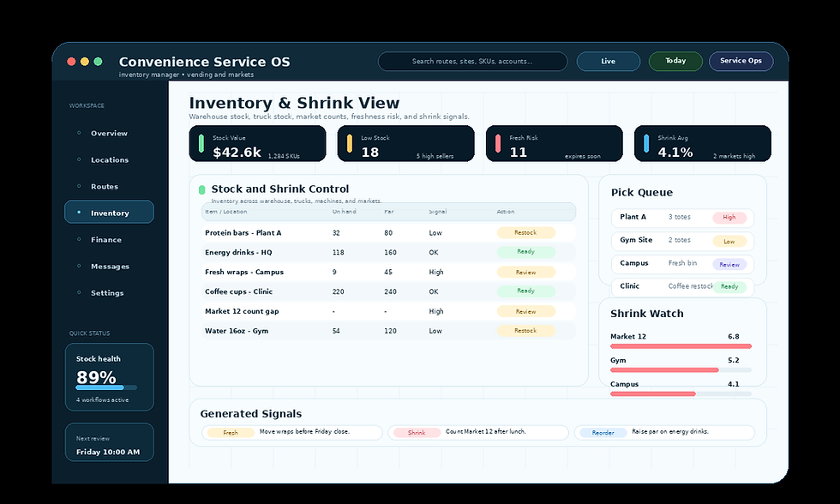Select the Inventory sidebar item

(x=109, y=212)
